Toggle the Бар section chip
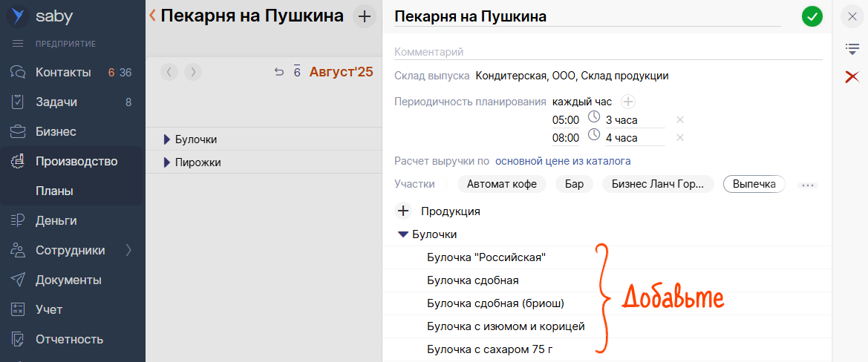 (x=574, y=184)
